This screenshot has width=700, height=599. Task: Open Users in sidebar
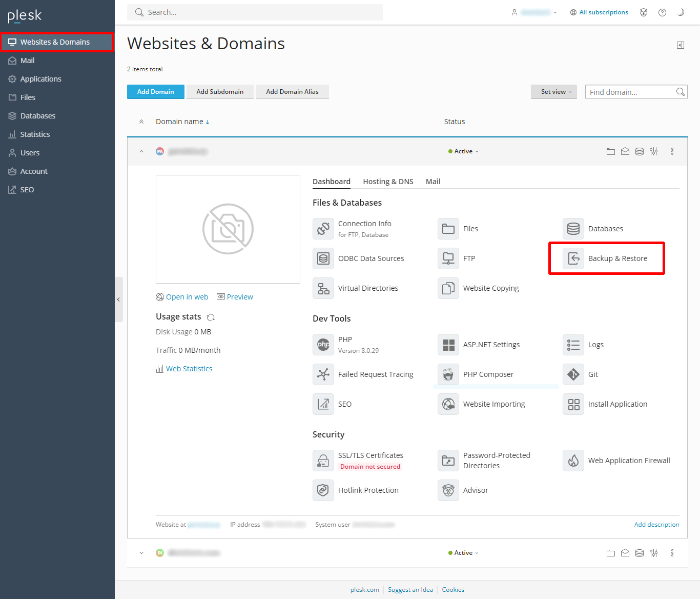[x=57, y=153]
